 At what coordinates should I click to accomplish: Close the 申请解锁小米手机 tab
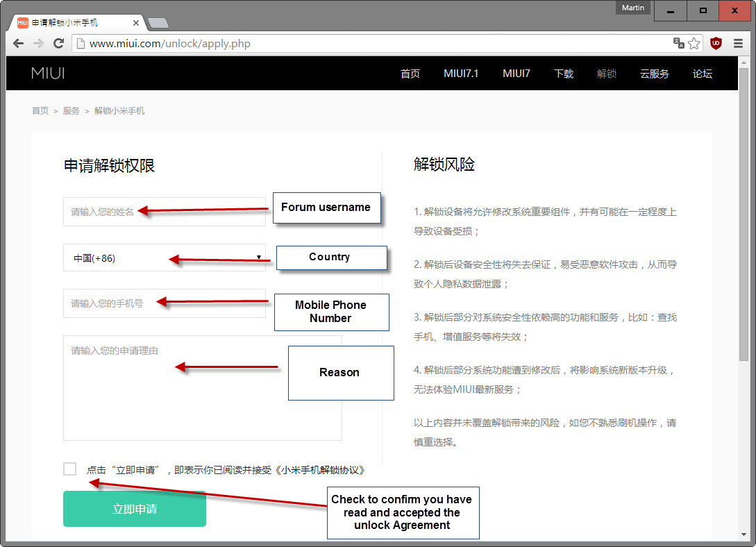pos(136,23)
